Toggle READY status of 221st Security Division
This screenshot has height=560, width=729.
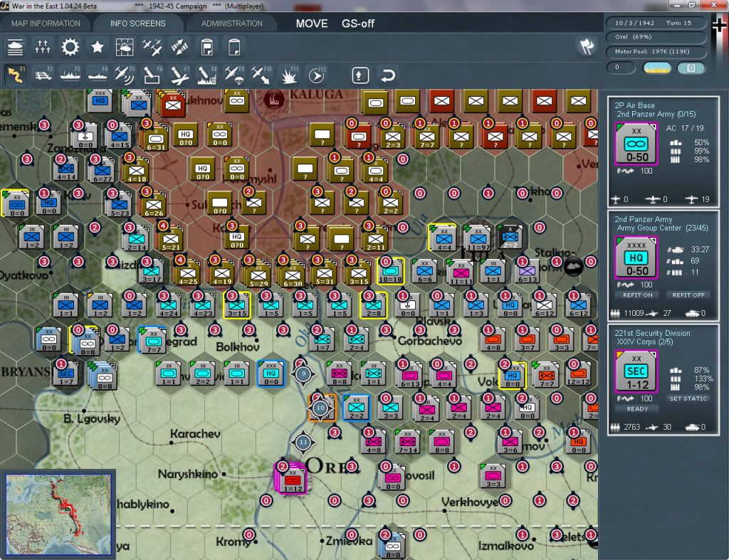click(x=637, y=409)
